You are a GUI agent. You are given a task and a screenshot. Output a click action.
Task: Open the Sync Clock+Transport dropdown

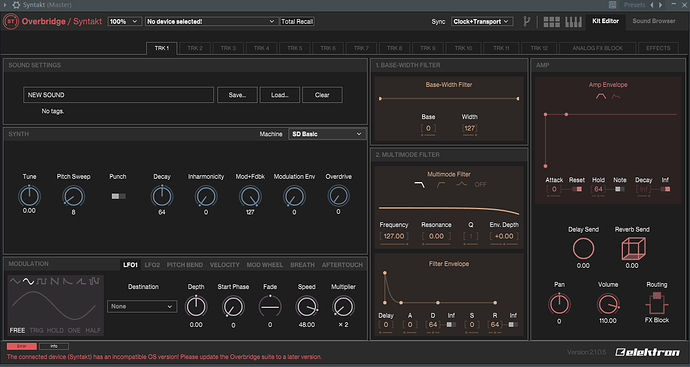[x=482, y=21]
